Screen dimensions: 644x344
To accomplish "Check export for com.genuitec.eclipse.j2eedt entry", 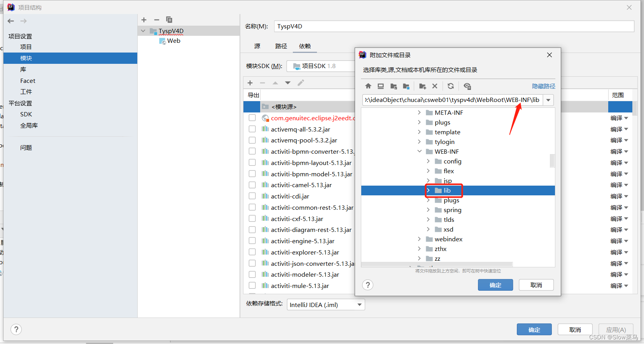I will 252,118.
